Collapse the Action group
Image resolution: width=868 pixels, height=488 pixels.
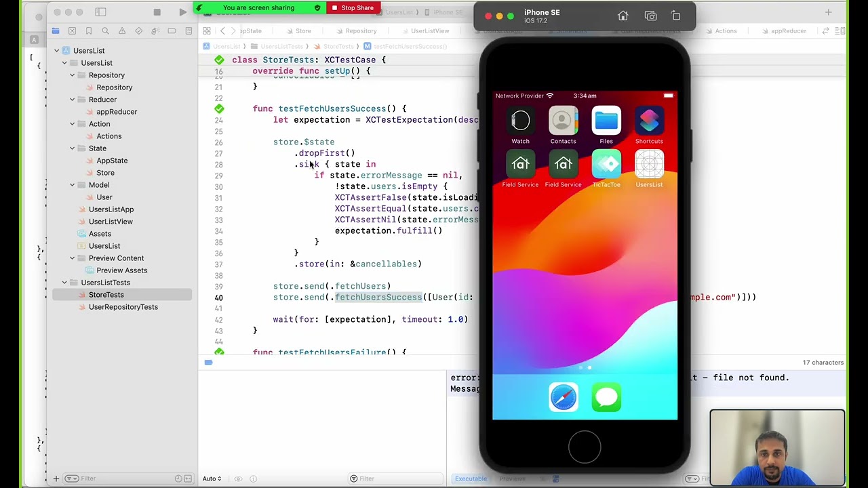pos(73,124)
